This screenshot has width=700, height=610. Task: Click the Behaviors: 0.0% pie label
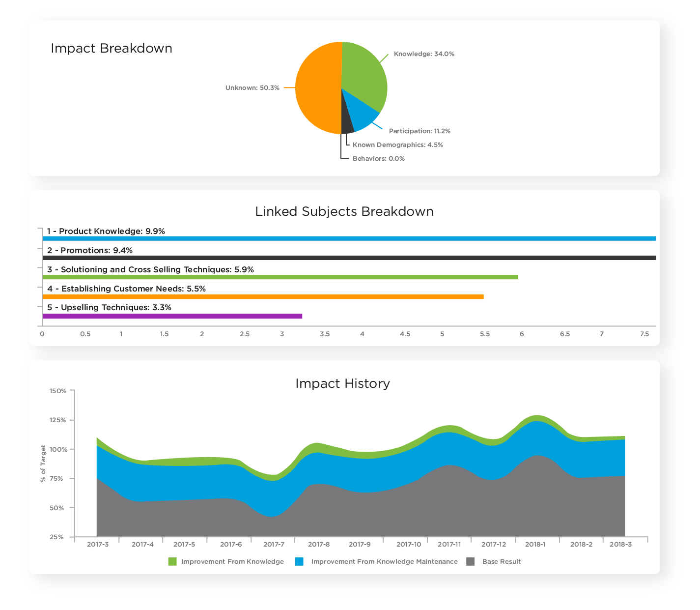pyautogui.click(x=378, y=159)
